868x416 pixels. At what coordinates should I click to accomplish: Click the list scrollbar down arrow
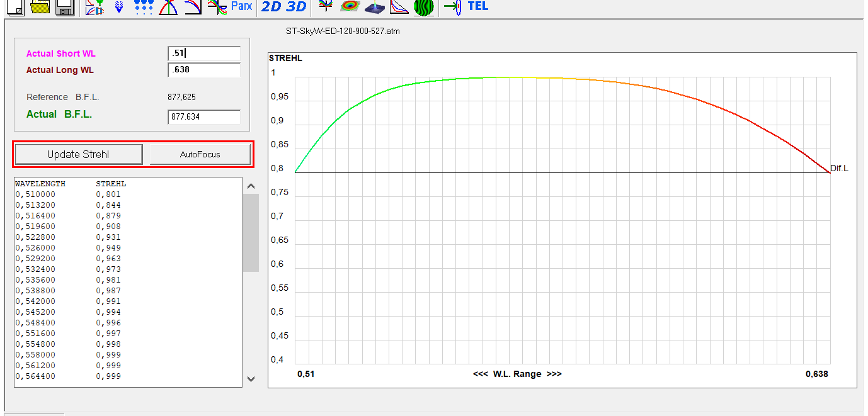pos(251,379)
